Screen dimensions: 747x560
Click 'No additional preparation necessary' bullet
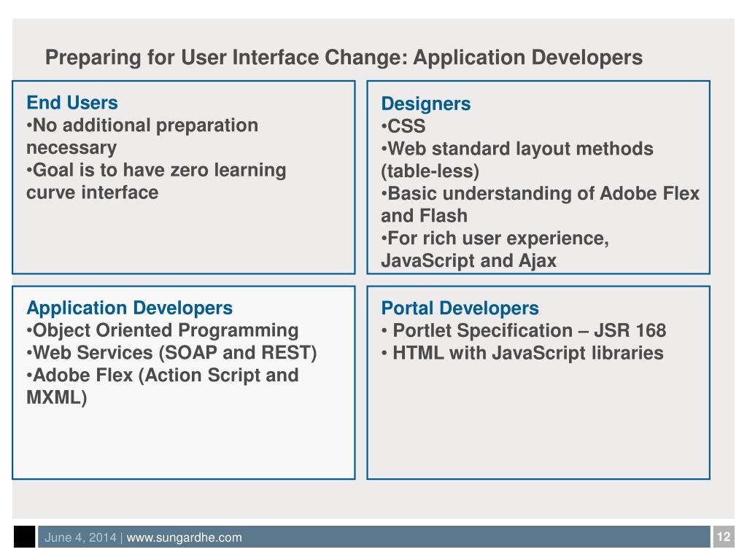(142, 136)
